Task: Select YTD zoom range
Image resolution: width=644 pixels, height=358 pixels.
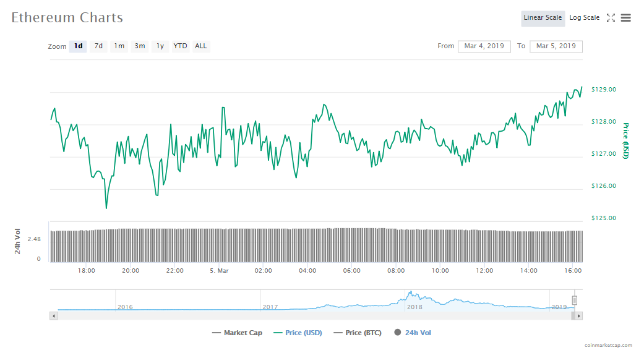Action: tap(180, 46)
